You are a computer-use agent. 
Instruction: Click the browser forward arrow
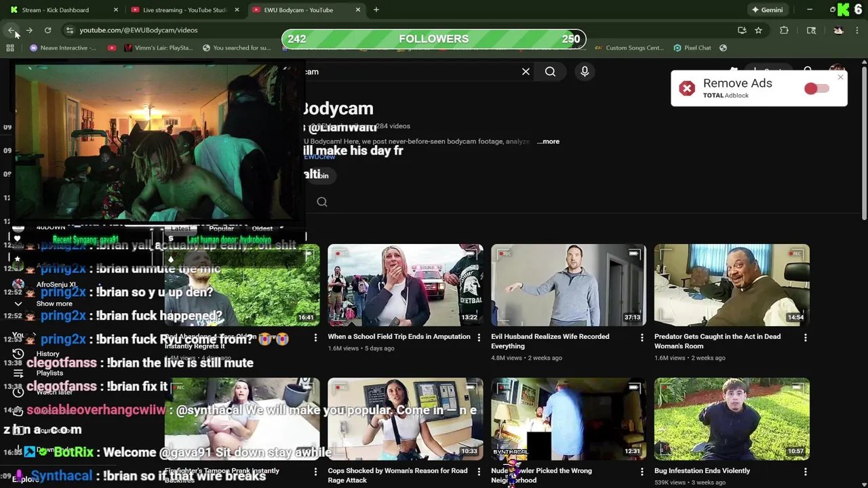(29, 30)
